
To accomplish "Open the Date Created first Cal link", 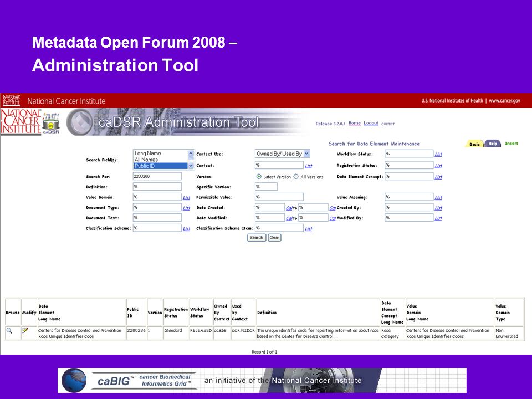I will (289, 208).
